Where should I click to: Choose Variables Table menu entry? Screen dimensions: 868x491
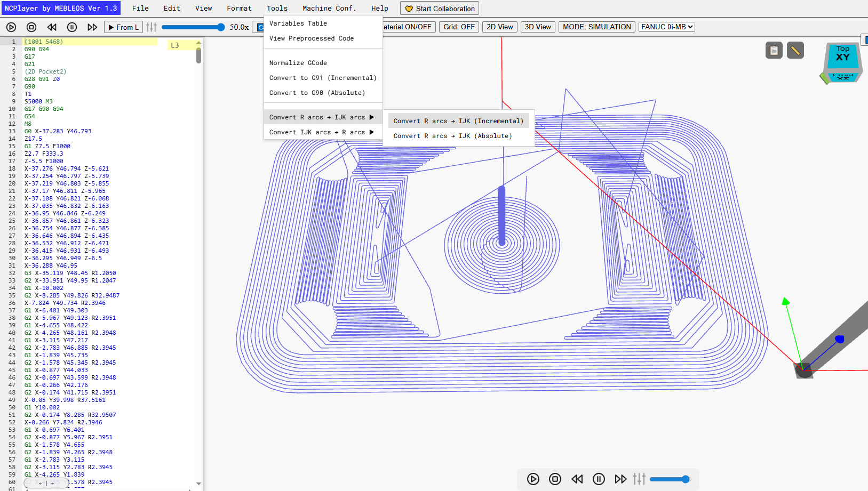(323, 23)
